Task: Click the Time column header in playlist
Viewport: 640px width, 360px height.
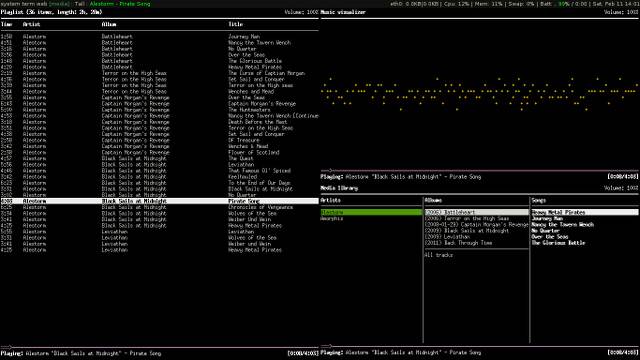Action: pos(7,24)
